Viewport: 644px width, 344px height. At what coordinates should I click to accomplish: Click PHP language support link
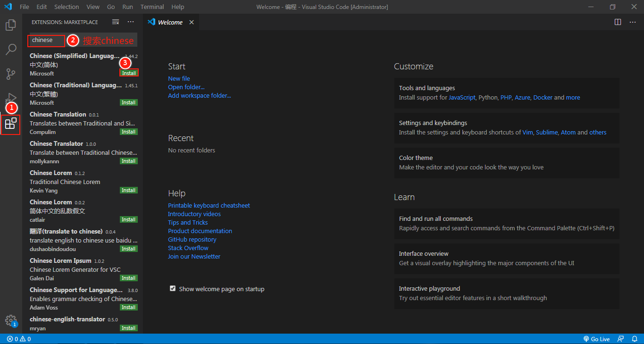[506, 97]
